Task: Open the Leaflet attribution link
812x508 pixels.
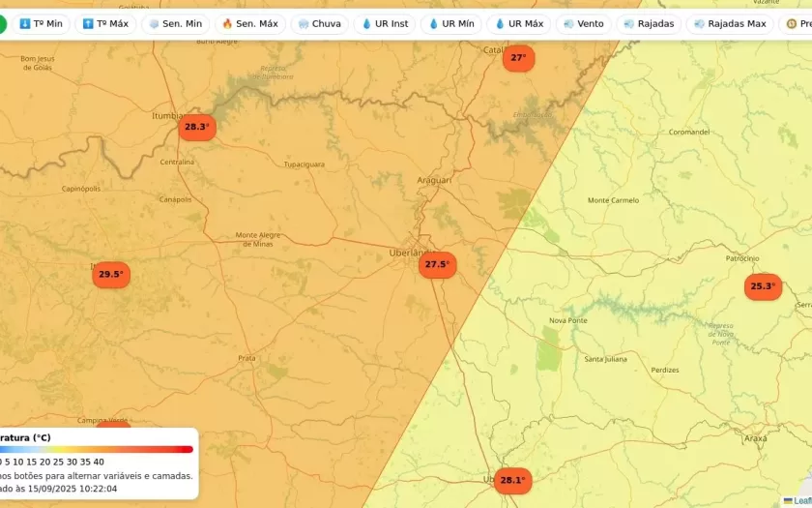Action: tap(800, 500)
